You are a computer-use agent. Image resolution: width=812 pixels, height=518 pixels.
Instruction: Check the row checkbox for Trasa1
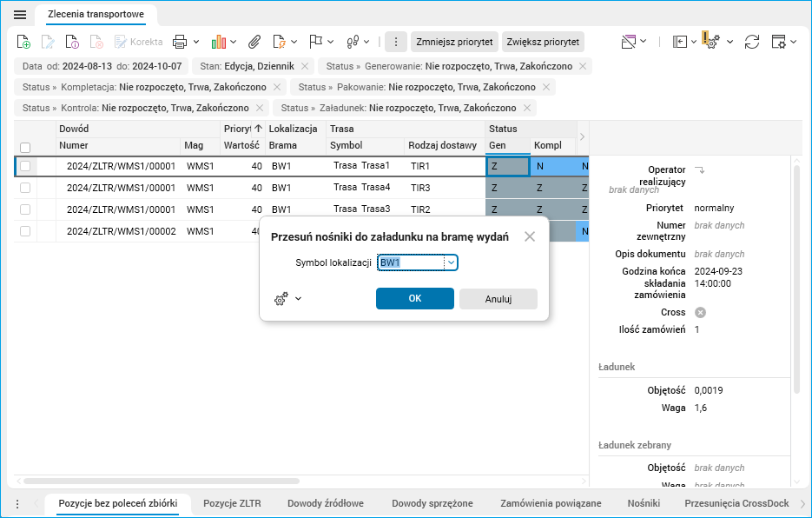25,166
